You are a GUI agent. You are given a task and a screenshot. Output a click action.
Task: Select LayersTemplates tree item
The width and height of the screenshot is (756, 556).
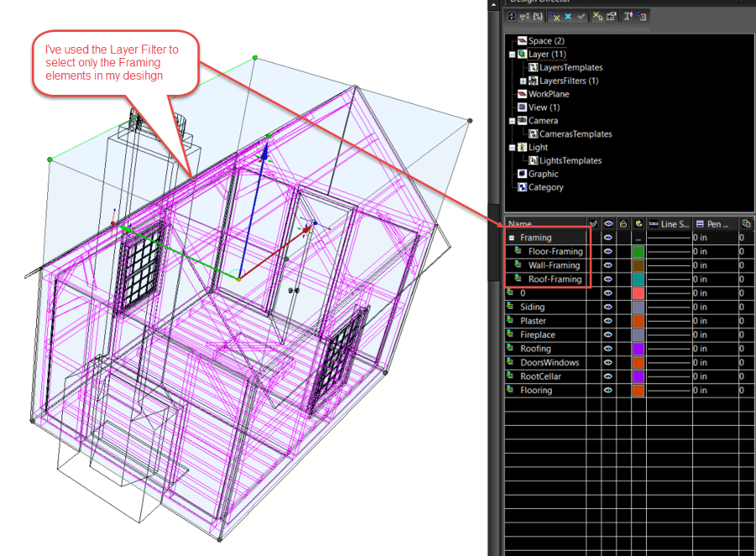[x=571, y=67]
